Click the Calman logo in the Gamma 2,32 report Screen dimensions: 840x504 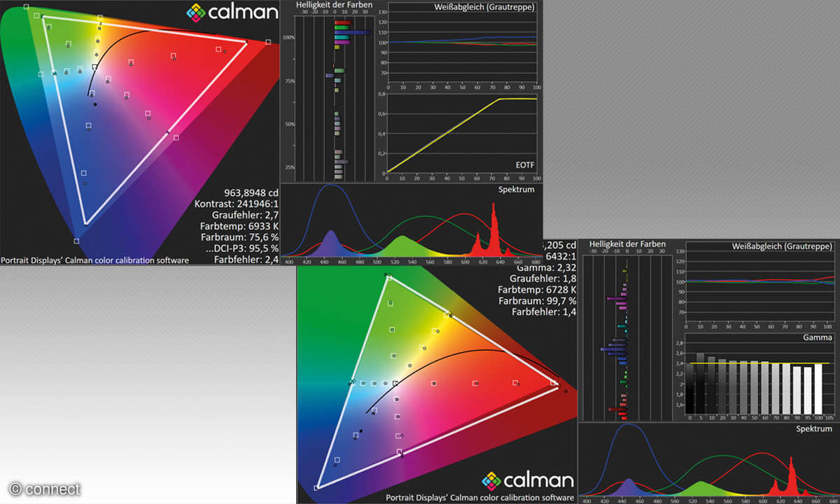point(528,481)
